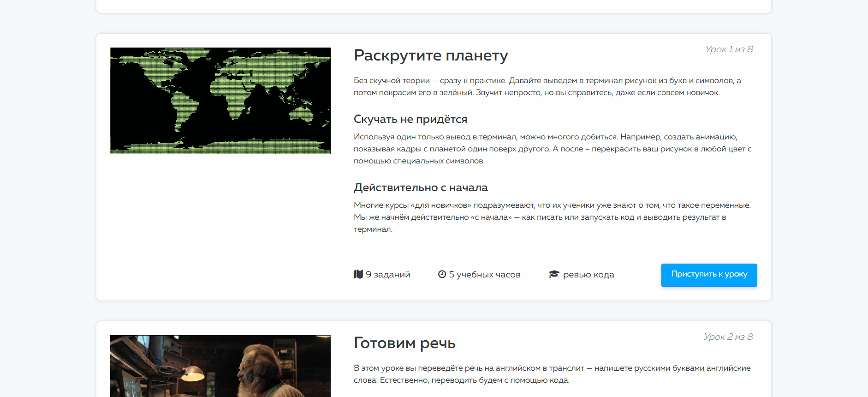The height and width of the screenshot is (397, 868).
Task: Click the Приступить к уроку button
Action: click(709, 275)
